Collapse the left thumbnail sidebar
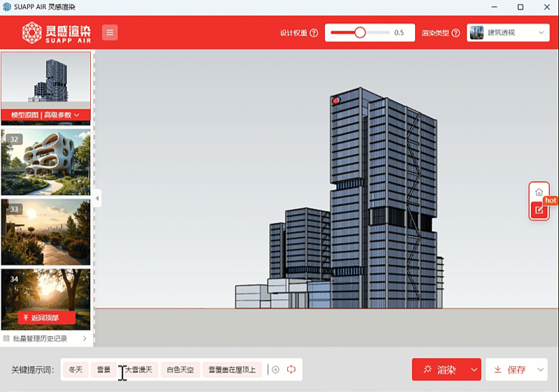 pyautogui.click(x=97, y=198)
